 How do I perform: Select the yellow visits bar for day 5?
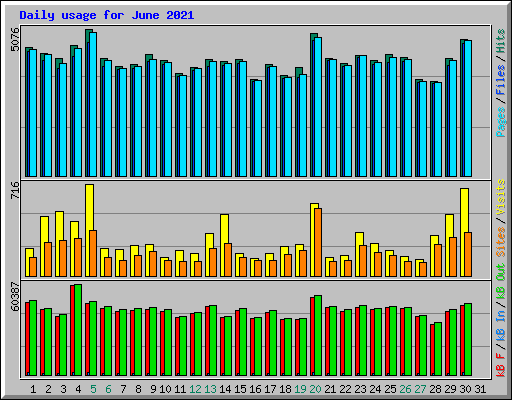(x=90, y=230)
